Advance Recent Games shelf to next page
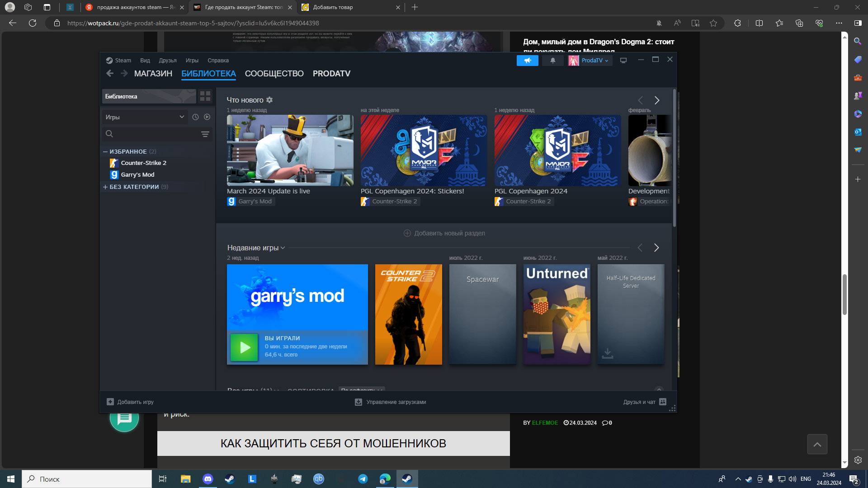Screen dimensions: 868x488 pos(656,248)
